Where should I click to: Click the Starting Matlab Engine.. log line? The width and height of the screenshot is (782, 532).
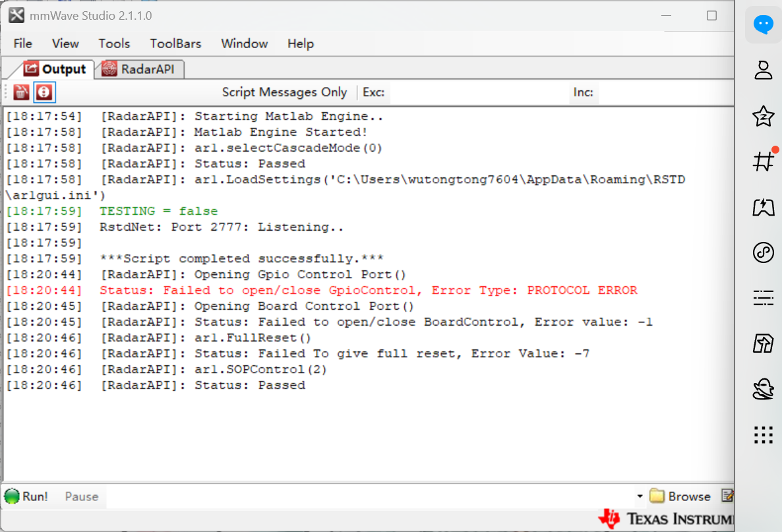195,116
